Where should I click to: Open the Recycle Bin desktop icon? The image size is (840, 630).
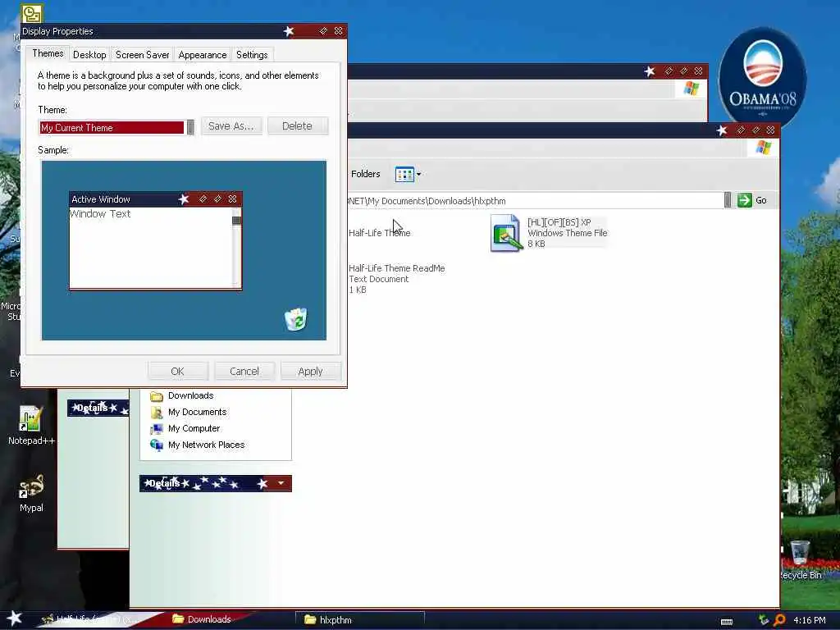coord(800,560)
